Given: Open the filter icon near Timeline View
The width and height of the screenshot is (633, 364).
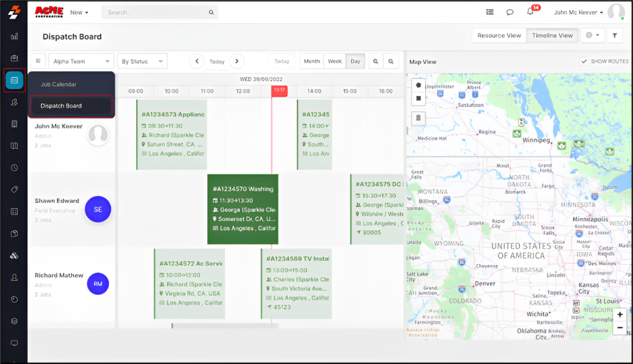Looking at the screenshot, I should [x=614, y=35].
